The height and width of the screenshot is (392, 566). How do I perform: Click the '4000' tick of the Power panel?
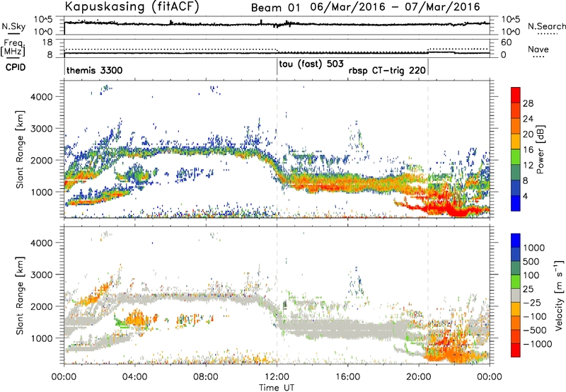[x=42, y=97]
